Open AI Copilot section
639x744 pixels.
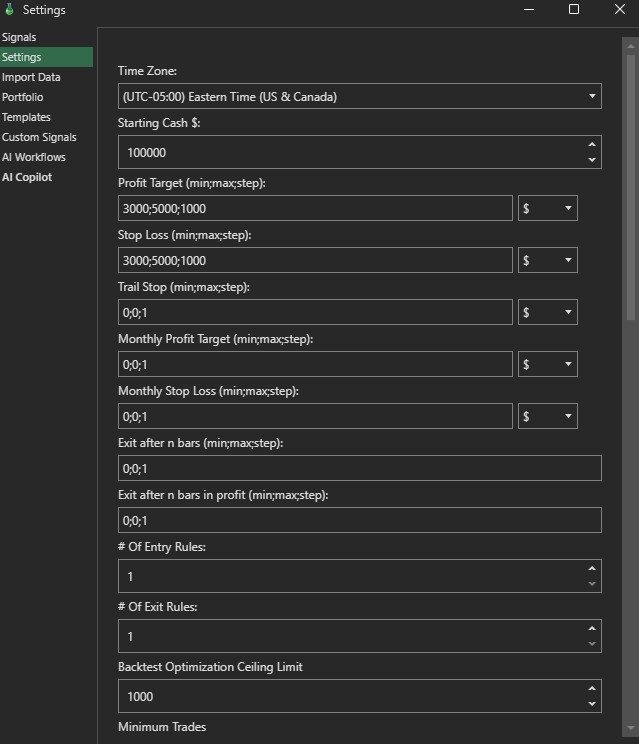[x=27, y=177]
